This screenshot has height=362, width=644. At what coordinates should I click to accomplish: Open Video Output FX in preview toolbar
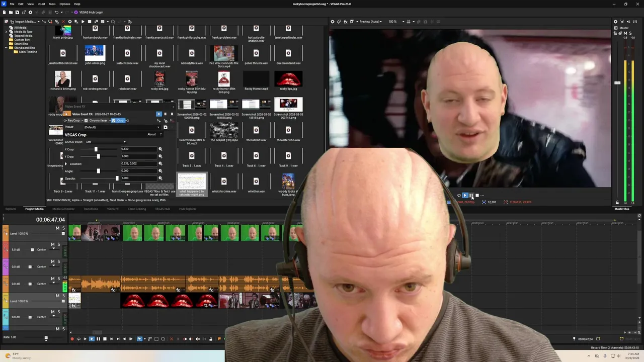346,22
